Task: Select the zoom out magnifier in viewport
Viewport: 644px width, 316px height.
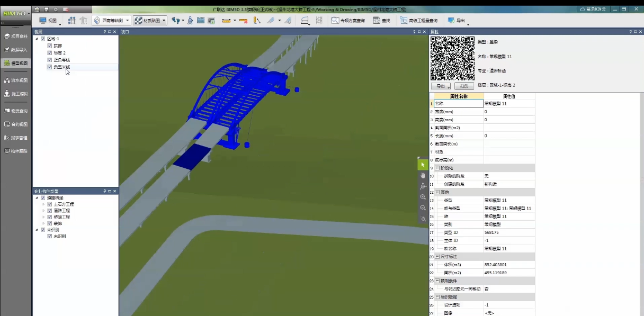Action: 423,207
